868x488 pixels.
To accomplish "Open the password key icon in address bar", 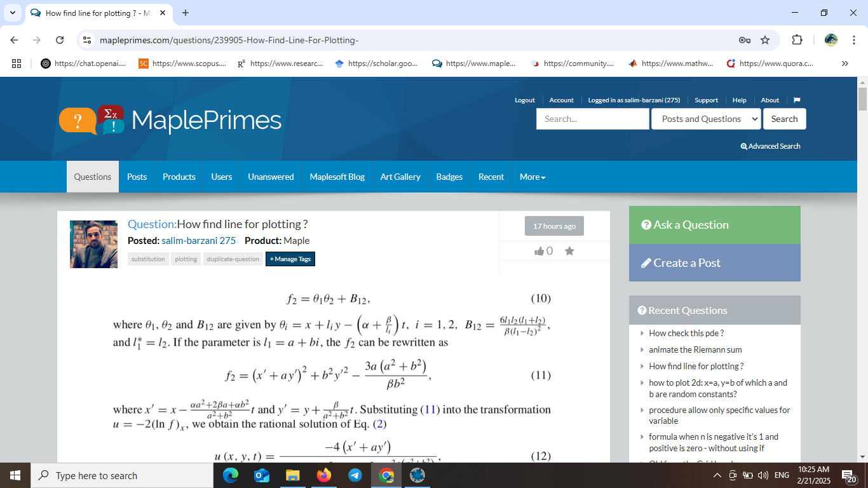I will 745,40.
